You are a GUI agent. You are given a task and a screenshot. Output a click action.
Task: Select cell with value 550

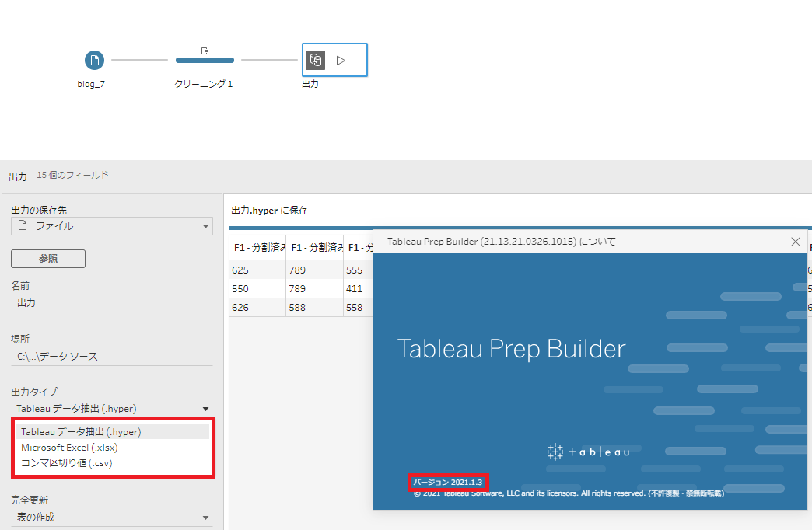(257, 289)
